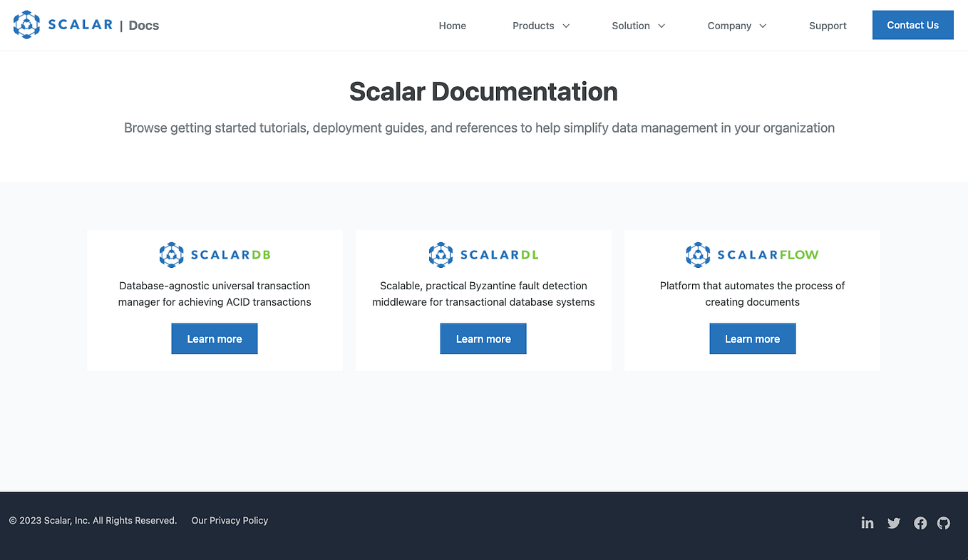
Task: Select Support in the navigation bar
Action: click(x=828, y=25)
